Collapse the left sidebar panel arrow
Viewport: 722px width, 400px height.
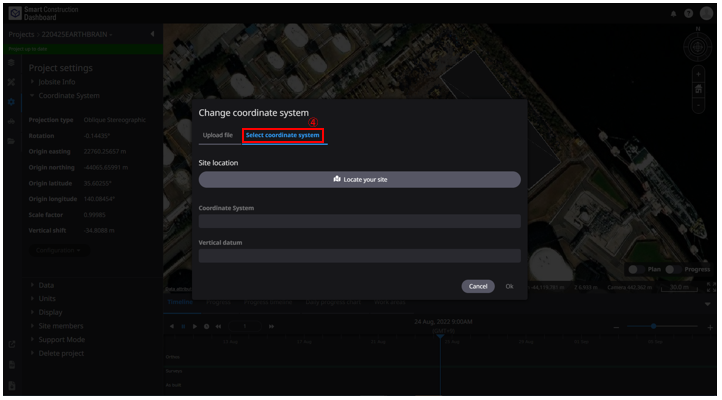click(153, 34)
